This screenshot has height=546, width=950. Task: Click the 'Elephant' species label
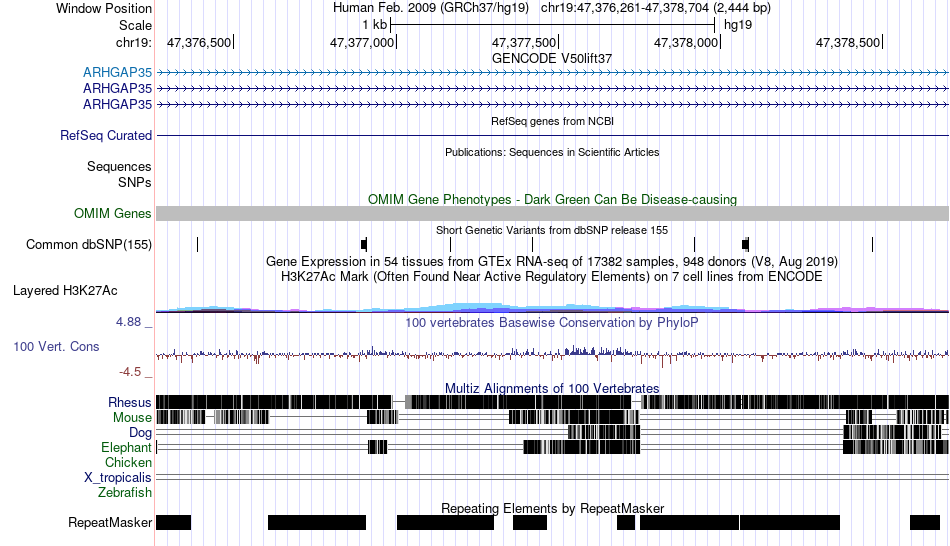click(127, 448)
